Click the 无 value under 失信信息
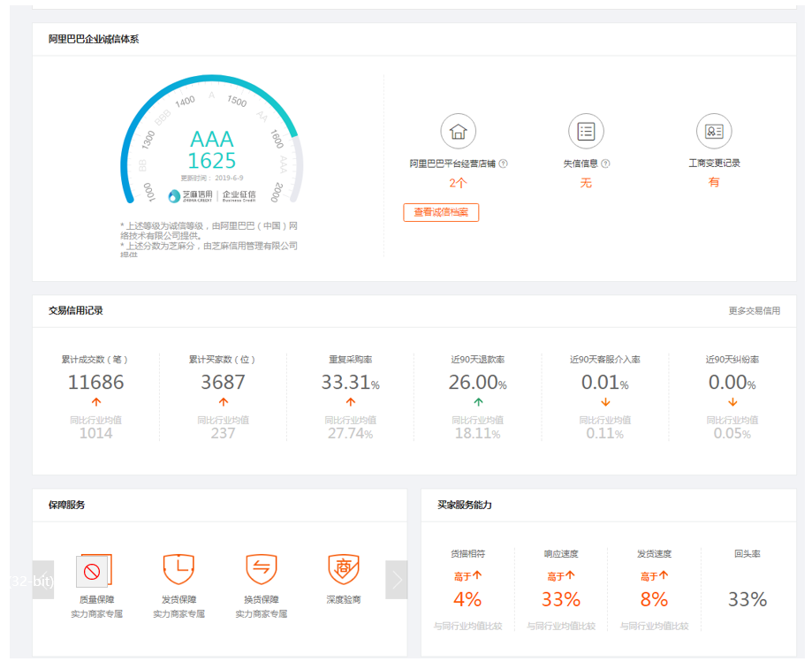Image resolution: width=812 pixels, height=669 pixels. click(x=586, y=183)
